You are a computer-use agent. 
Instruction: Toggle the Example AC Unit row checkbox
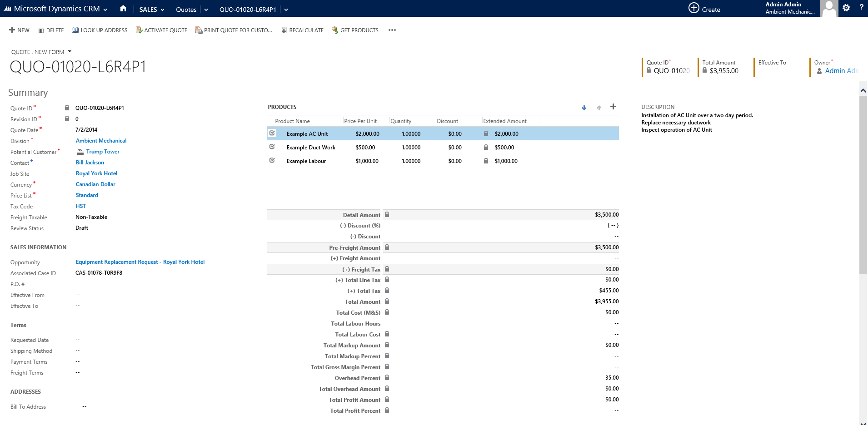tap(272, 133)
